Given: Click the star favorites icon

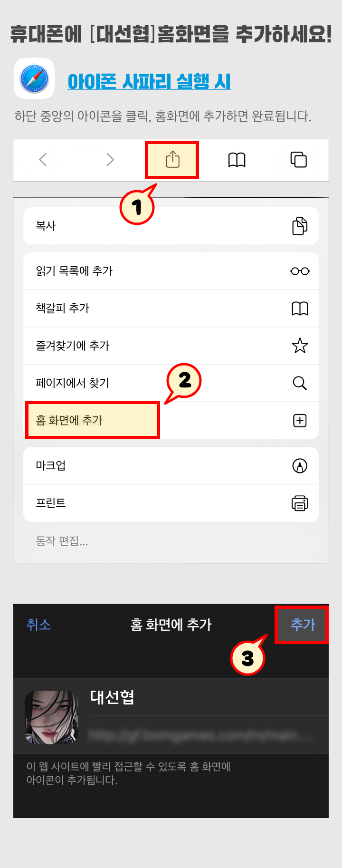Looking at the screenshot, I should (300, 346).
